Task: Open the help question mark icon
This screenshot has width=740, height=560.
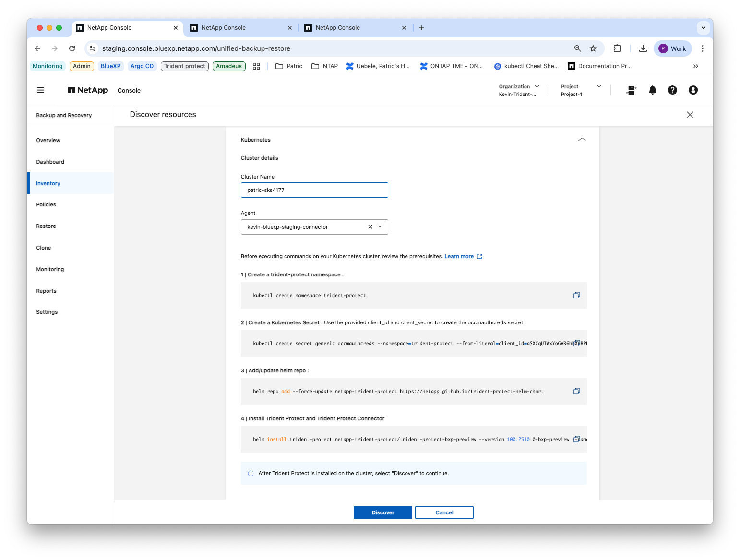Action: [x=672, y=90]
